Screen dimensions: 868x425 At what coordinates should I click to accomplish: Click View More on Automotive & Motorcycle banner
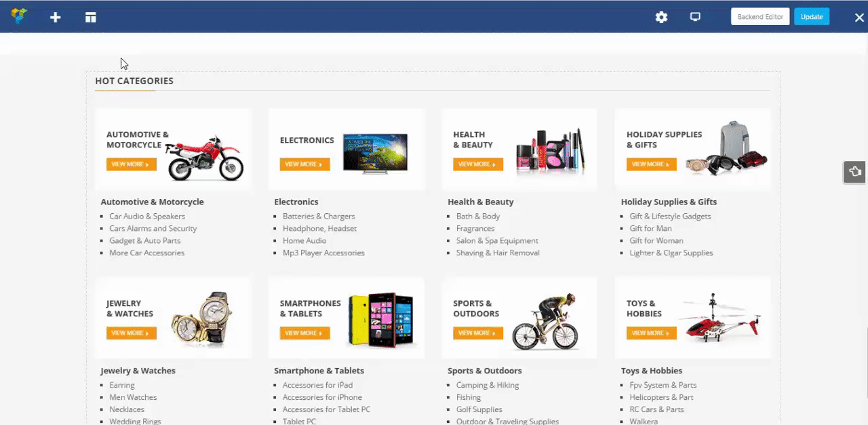131,164
